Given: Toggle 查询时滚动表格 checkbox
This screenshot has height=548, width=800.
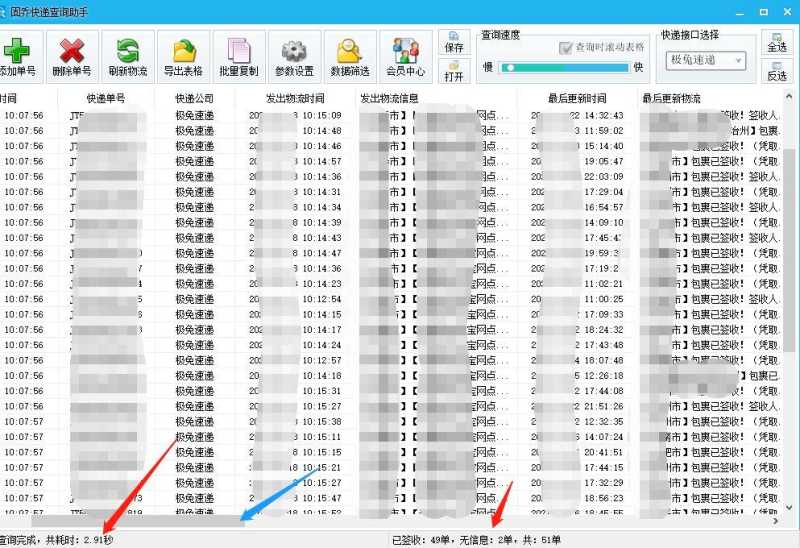Looking at the screenshot, I should click(566, 47).
